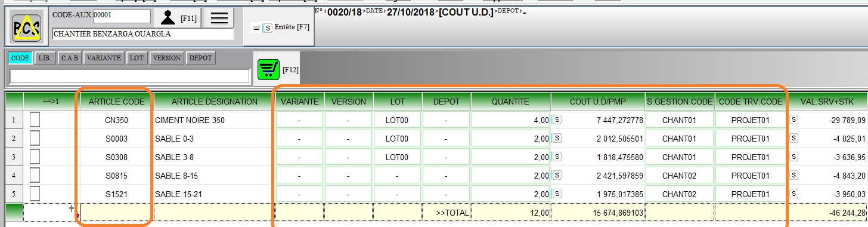
Task: Click S icon beside value -29 789,09
Action: (793, 119)
